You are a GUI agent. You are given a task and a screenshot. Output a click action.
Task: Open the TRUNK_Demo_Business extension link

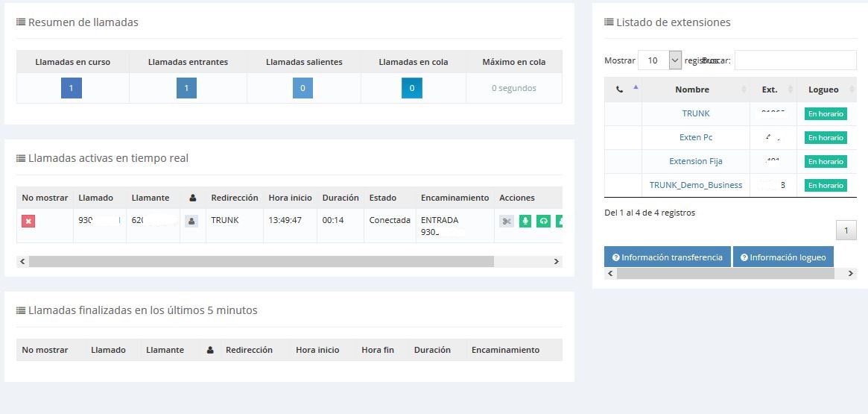pos(696,185)
